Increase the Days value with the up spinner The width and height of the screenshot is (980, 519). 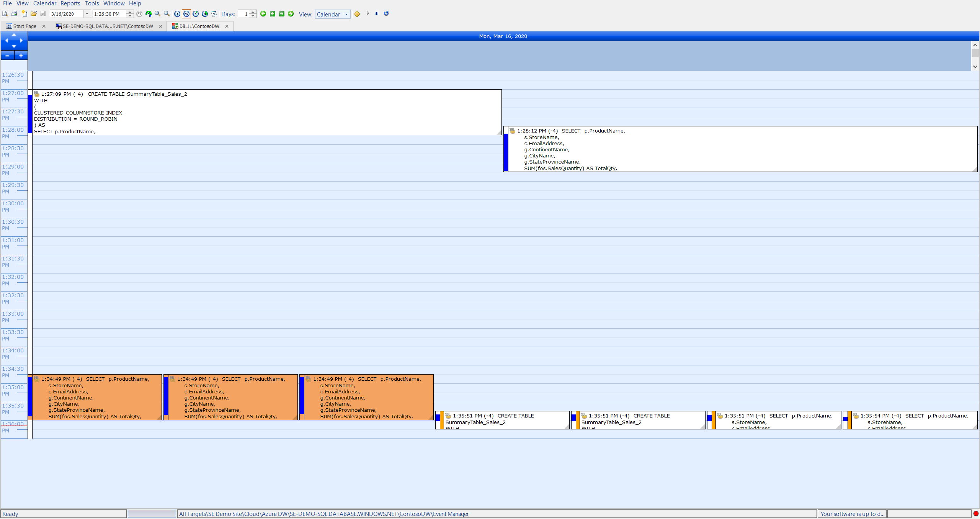point(253,12)
